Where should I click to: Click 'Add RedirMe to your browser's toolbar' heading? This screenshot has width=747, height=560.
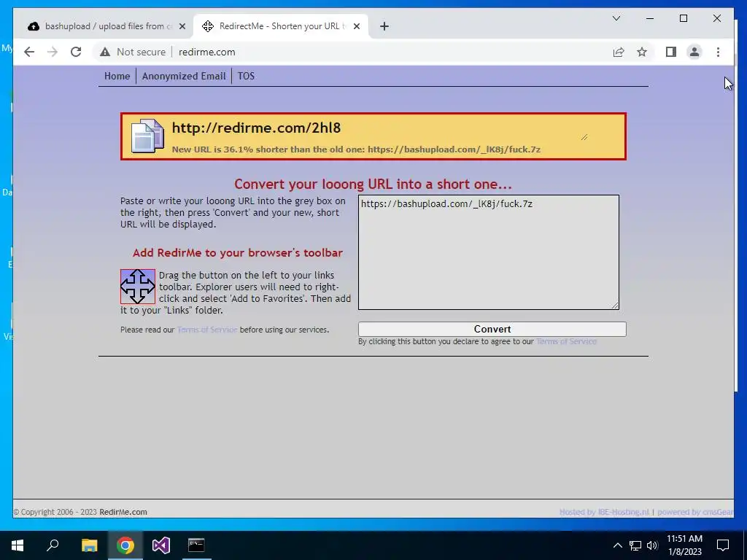coord(238,253)
